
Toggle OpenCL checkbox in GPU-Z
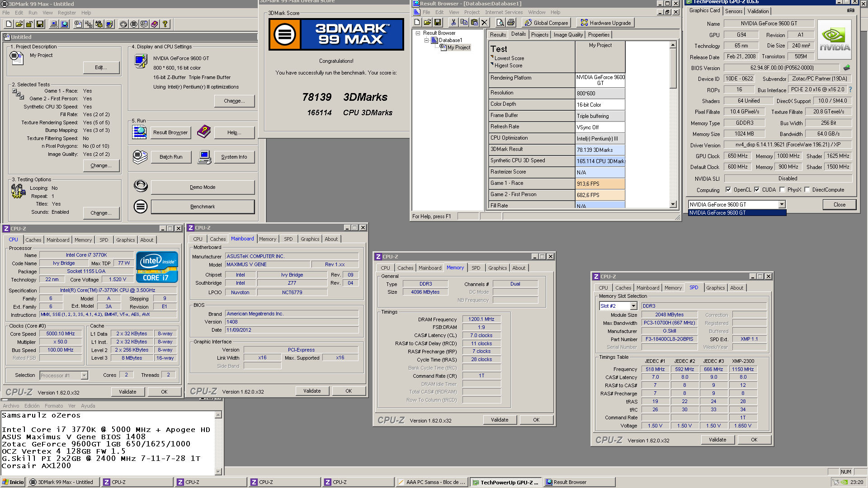tap(728, 190)
